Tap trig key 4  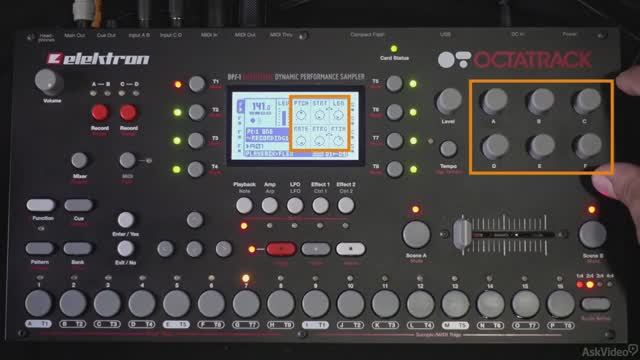(x=142, y=304)
